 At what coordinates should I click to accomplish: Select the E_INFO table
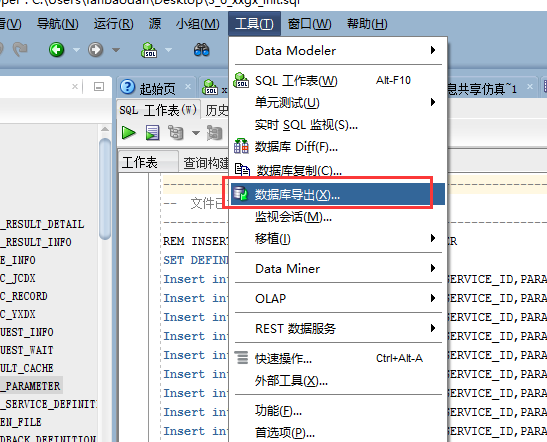pos(18,260)
